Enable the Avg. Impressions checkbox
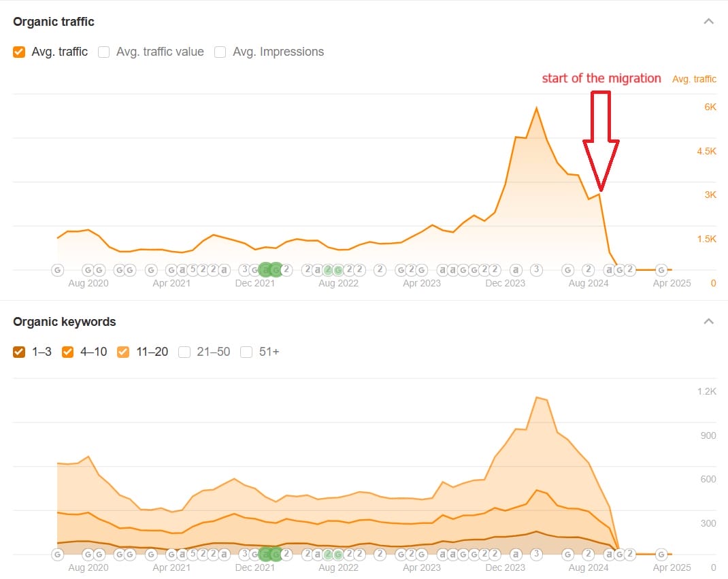728x579 pixels. 220,52
